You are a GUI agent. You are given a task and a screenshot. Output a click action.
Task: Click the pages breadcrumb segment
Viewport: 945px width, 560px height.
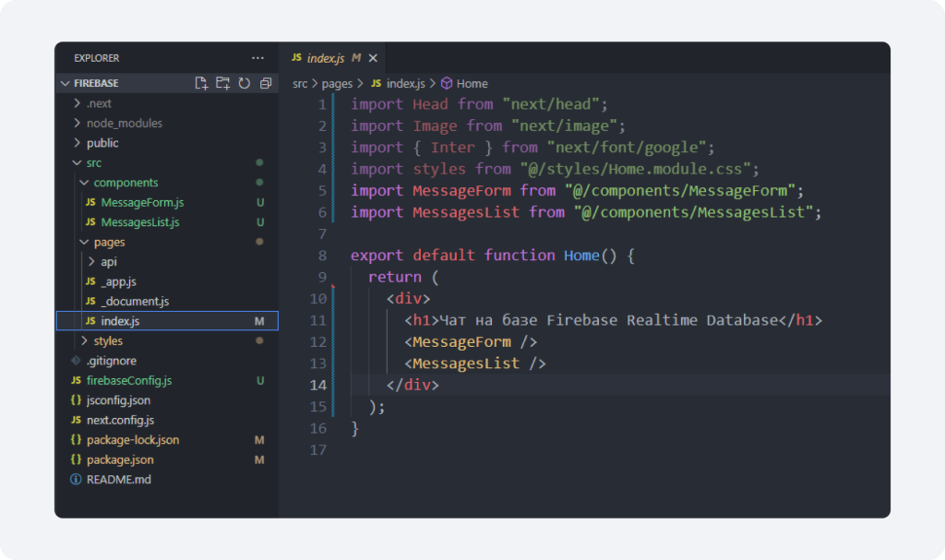(337, 84)
